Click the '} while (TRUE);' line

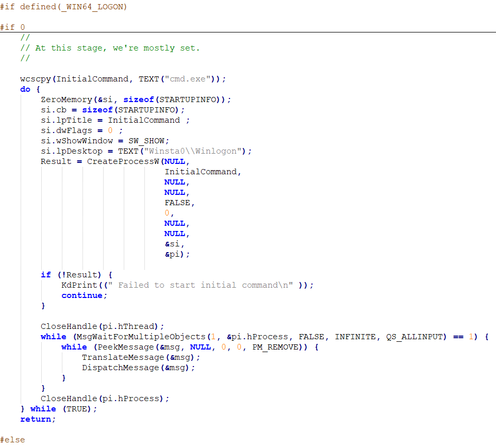pyautogui.click(x=59, y=409)
